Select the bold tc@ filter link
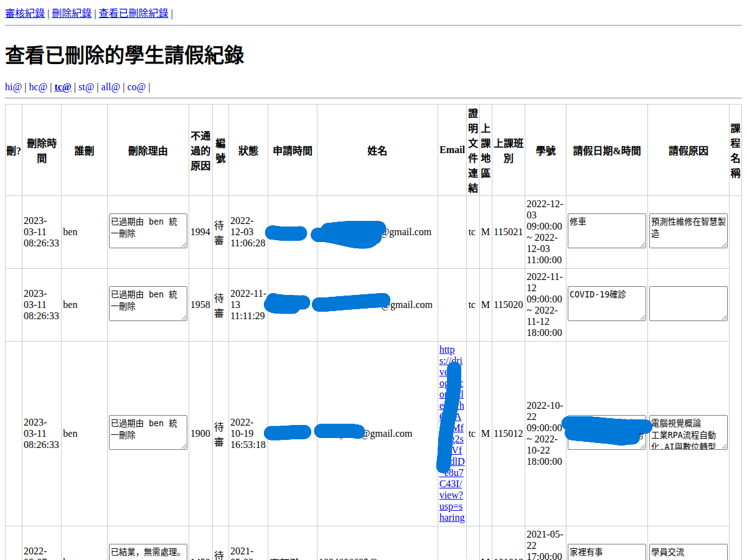747x560 pixels. point(63,87)
